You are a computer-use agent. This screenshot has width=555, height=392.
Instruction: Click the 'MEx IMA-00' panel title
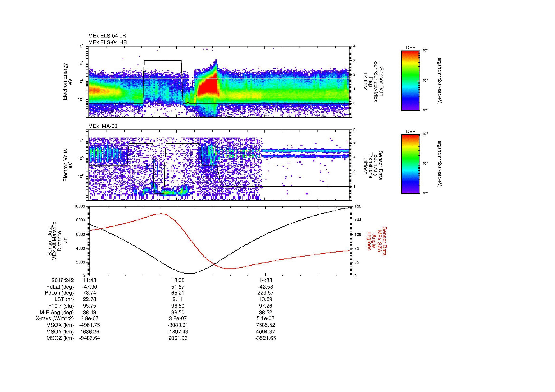pos(103,126)
